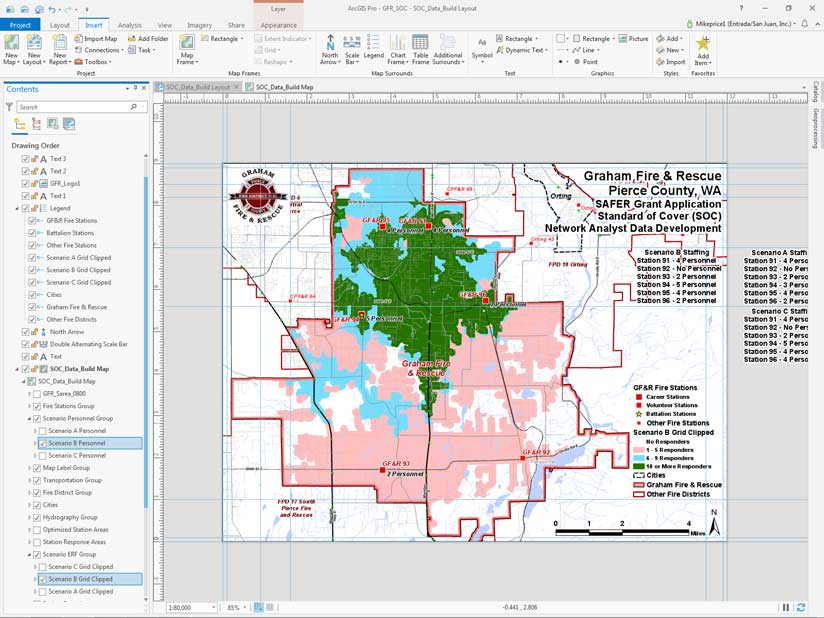This screenshot has height=618, width=824.
Task: Click the Import Map button
Action: tap(96, 38)
